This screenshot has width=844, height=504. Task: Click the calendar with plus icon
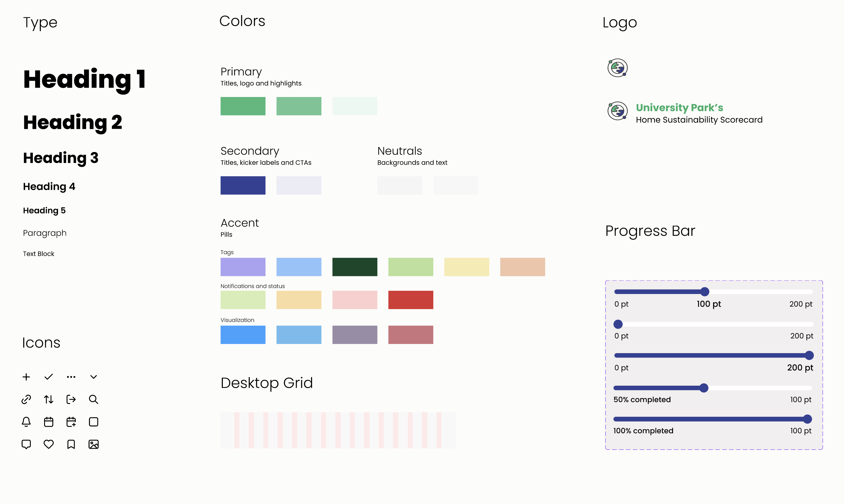[x=71, y=422]
